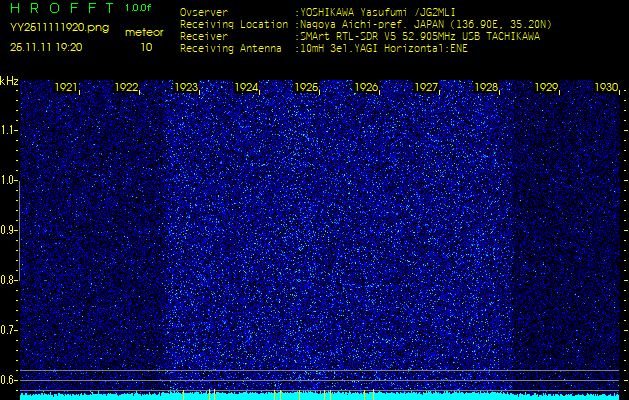This screenshot has height=400, width=629.
Task: Click the 1929 time marker
Action: point(546,87)
